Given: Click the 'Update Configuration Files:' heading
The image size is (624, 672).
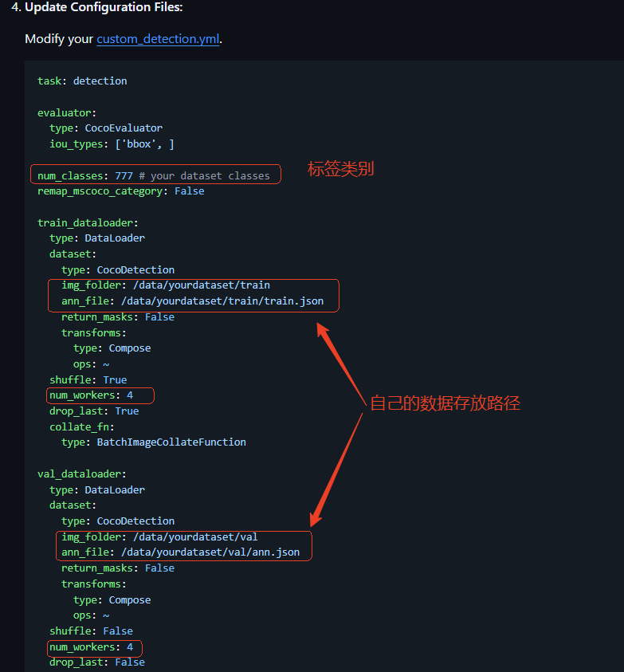Looking at the screenshot, I should (104, 7).
